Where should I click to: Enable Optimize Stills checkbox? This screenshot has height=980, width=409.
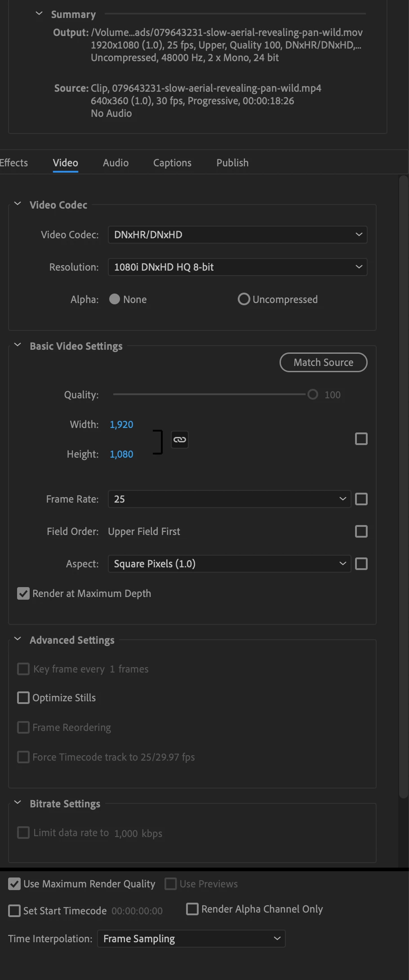23,698
